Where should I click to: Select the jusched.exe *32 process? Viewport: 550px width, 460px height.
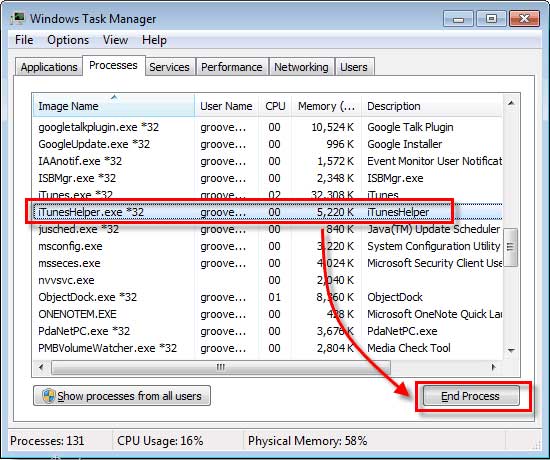[x=268, y=229]
